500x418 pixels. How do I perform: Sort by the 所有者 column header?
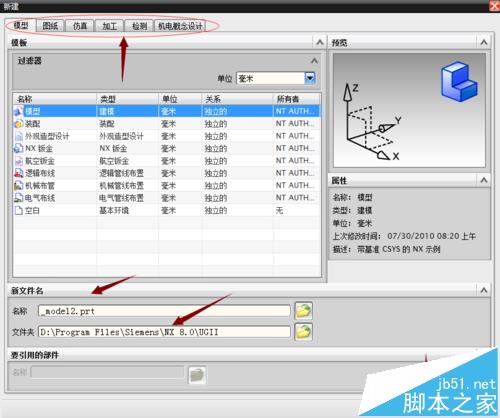[296, 99]
